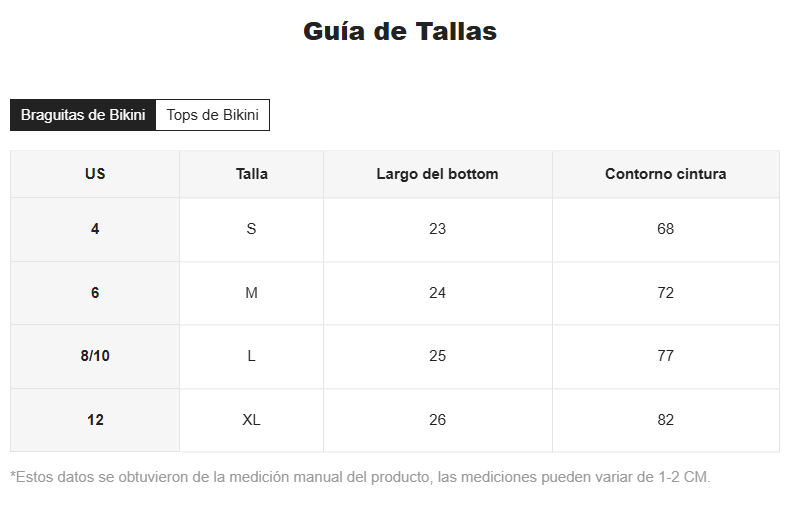793x507 pixels.
Task: Click the S size cell
Action: [x=251, y=229]
